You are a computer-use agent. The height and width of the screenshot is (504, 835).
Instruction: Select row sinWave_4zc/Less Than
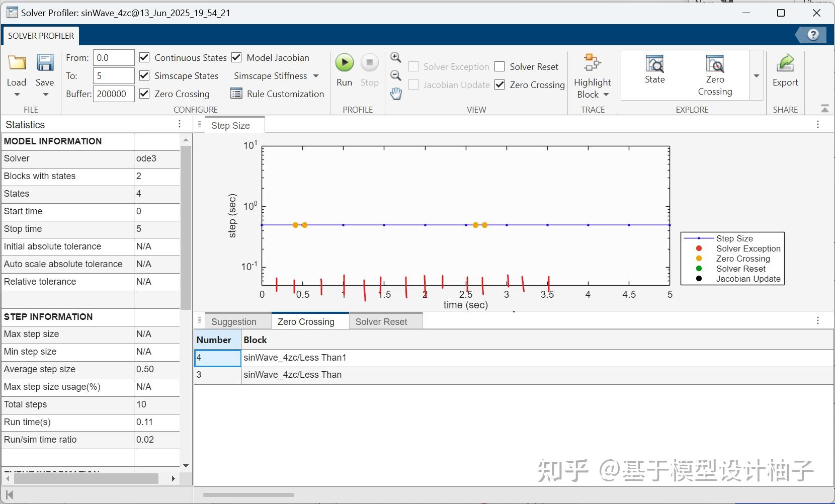pyautogui.click(x=514, y=375)
